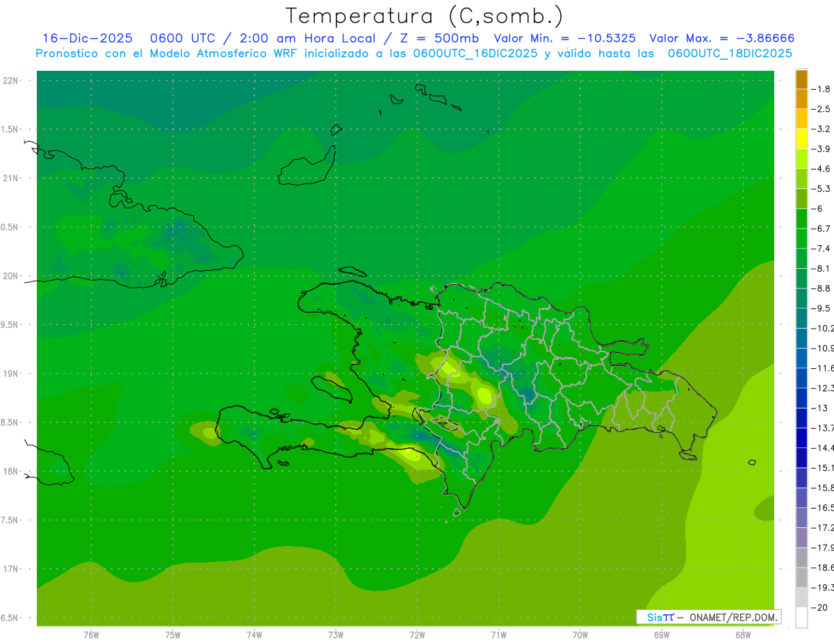
Task: Click the '69W' longitude label
Action: coord(662,635)
